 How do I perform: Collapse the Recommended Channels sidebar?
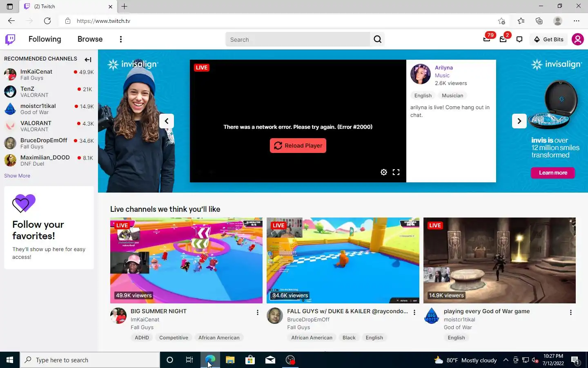click(88, 59)
